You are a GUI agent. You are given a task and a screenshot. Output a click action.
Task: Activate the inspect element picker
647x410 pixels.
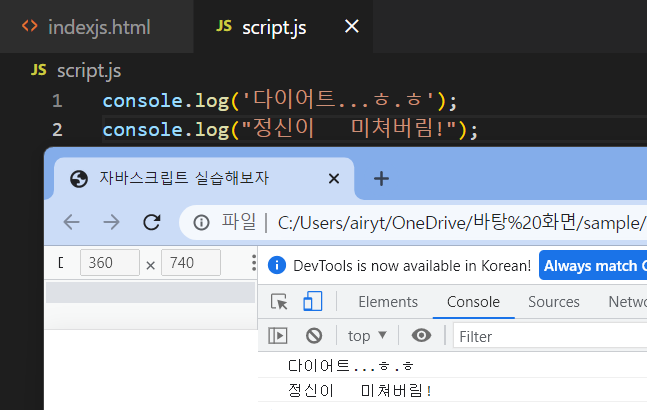pos(279,302)
